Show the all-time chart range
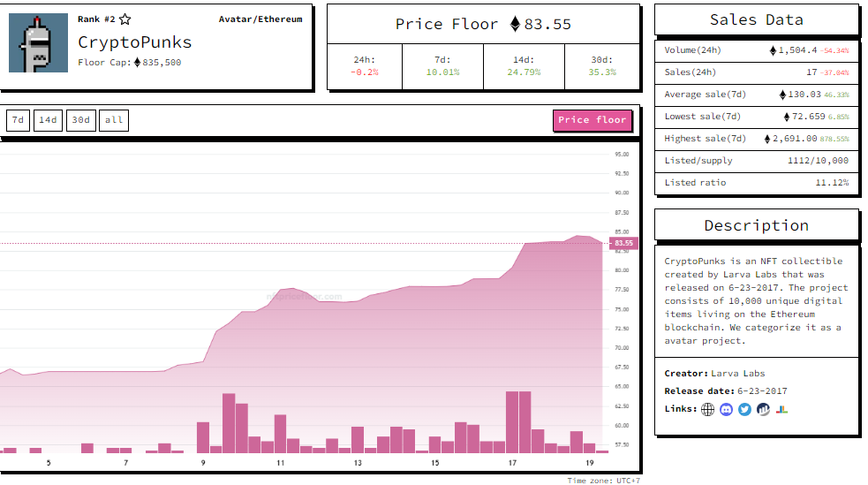The width and height of the screenshot is (868, 485). pos(114,120)
